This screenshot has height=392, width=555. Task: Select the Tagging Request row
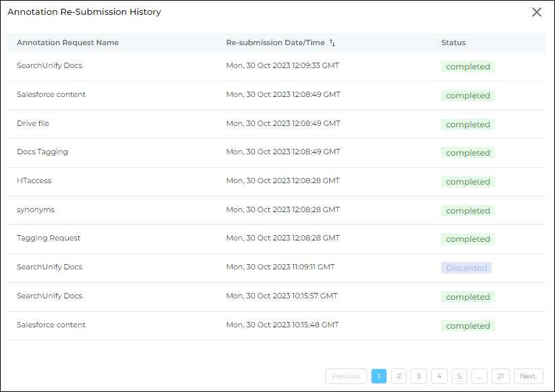49,238
